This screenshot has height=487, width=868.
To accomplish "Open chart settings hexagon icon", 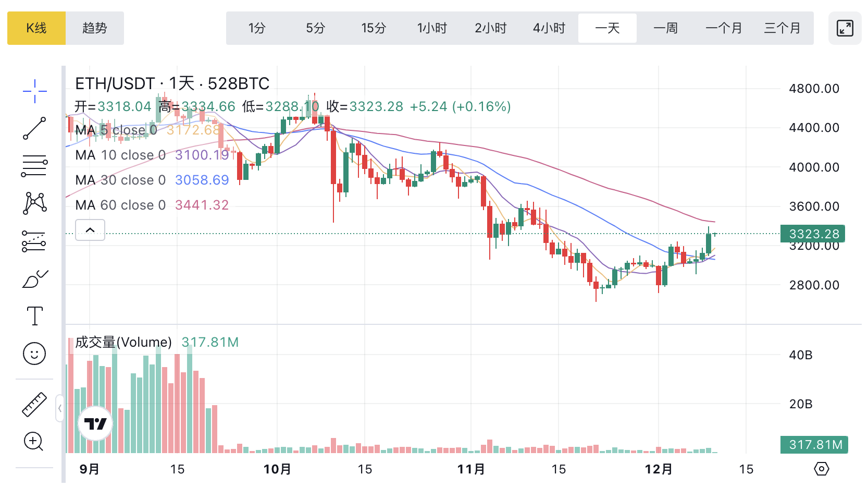I will (821, 469).
